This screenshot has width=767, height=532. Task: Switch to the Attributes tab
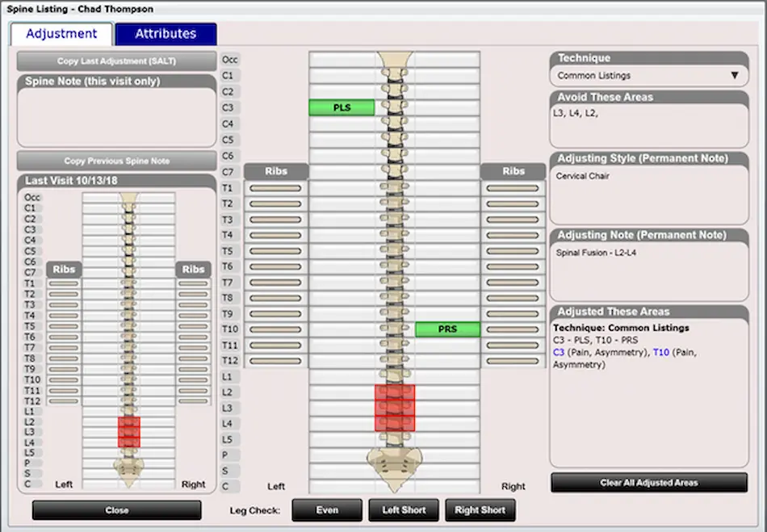pyautogui.click(x=166, y=33)
